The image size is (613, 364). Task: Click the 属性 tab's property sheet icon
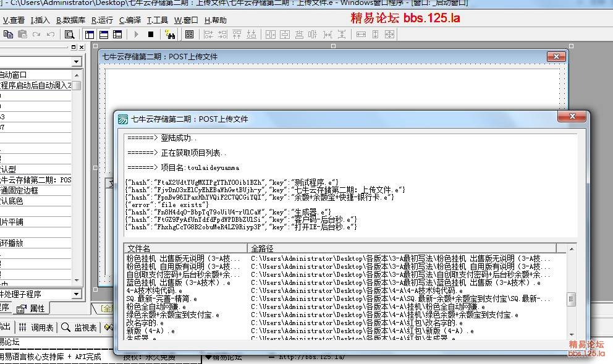pos(21,309)
